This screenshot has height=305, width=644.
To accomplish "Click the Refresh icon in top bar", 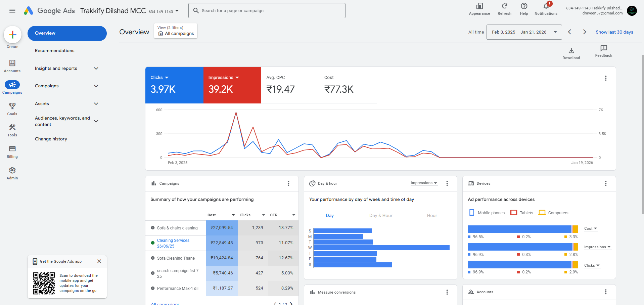I will 504,6.
